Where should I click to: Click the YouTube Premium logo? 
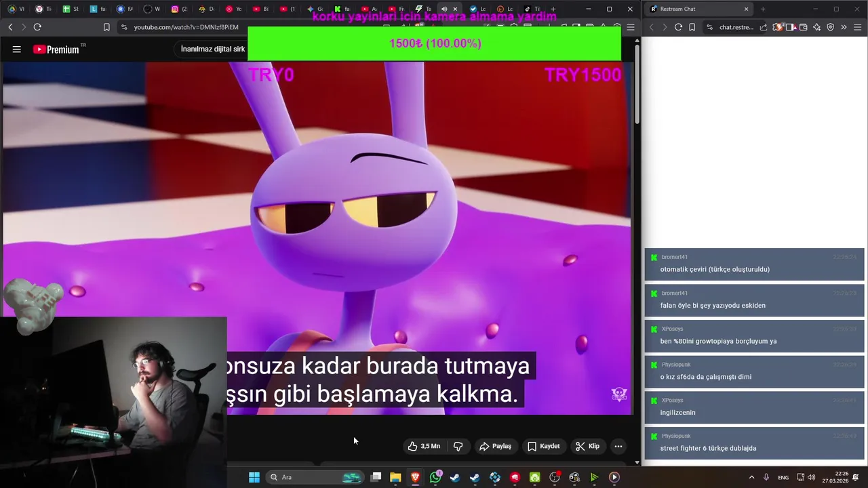(x=57, y=49)
